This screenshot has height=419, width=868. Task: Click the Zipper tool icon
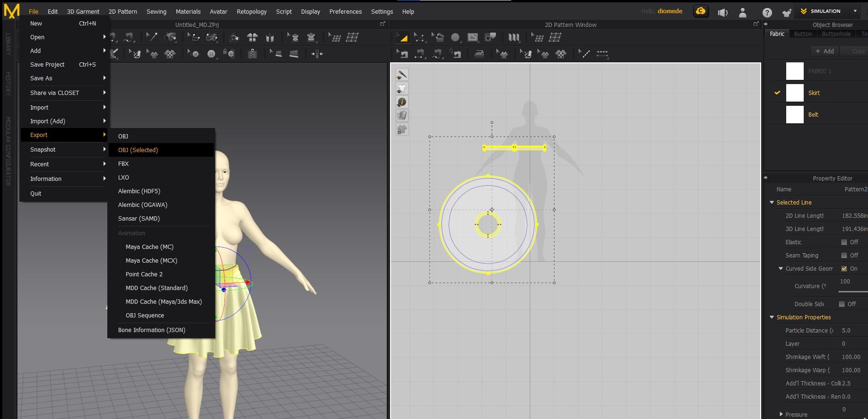(252, 54)
